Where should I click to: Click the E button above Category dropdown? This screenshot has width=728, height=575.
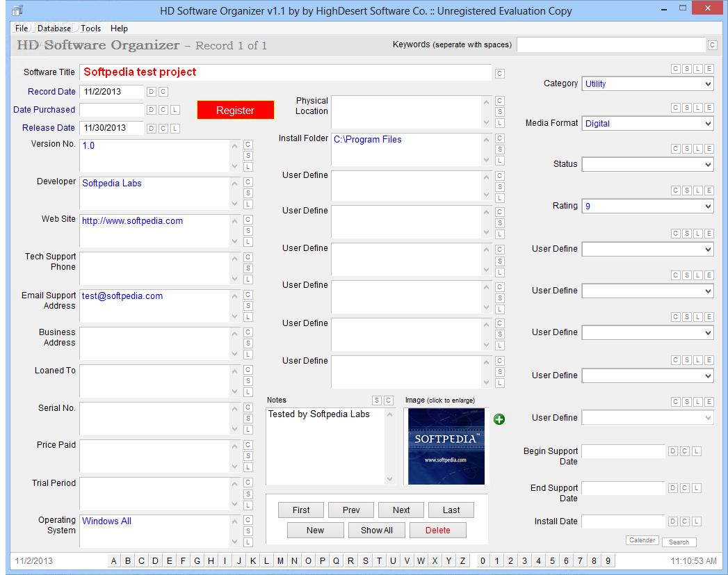709,69
